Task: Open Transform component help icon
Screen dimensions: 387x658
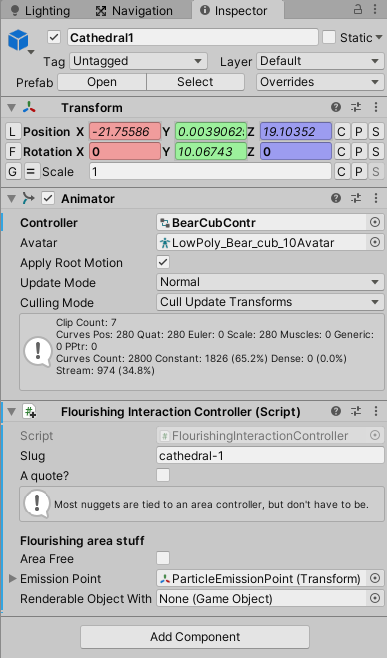Action: (x=336, y=107)
